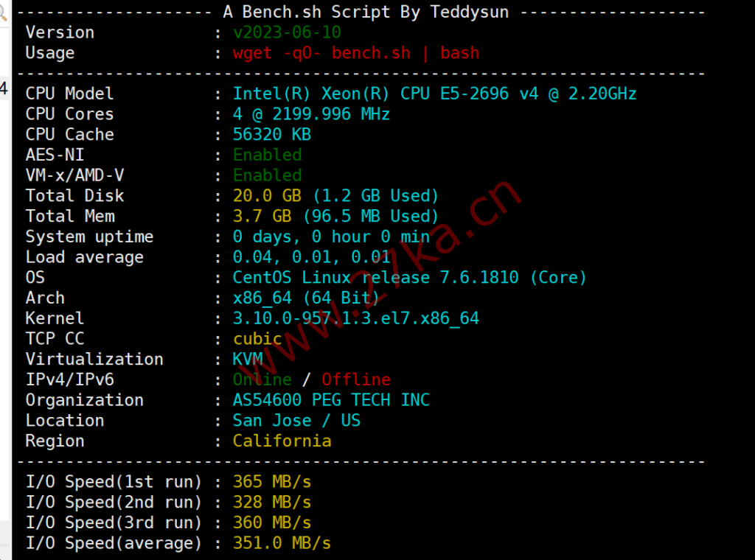Select the "Total Disk" label
The height and width of the screenshot is (560, 755).
pyautogui.click(x=74, y=196)
